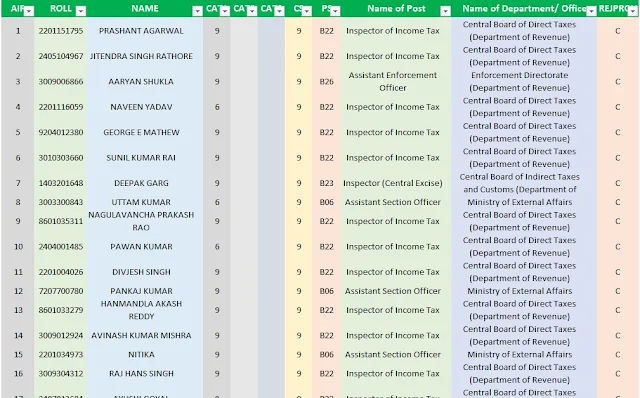Image resolution: width=640 pixels, height=398 pixels.
Task: Click roll number 1403201648
Action: [61, 183]
